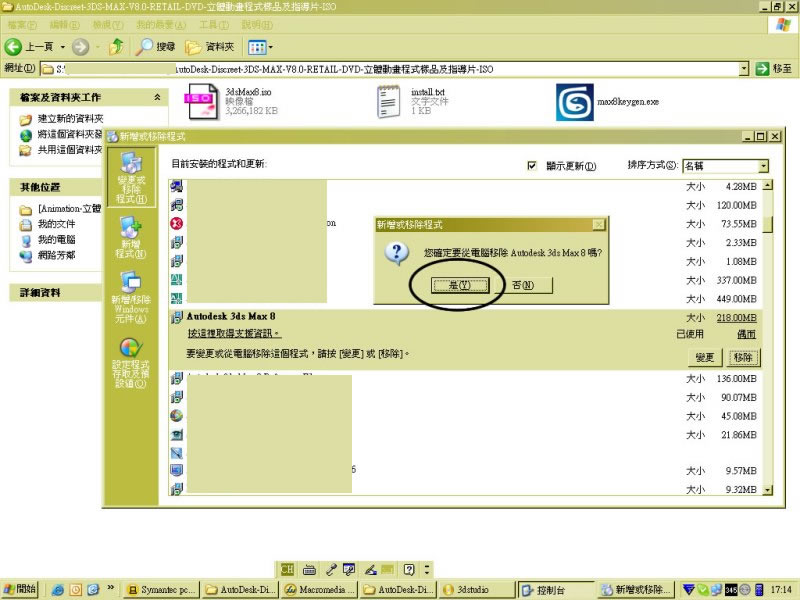The height and width of the screenshot is (600, 800).
Task: Switch to Symantec pc... taskbar button
Action: tap(161, 590)
